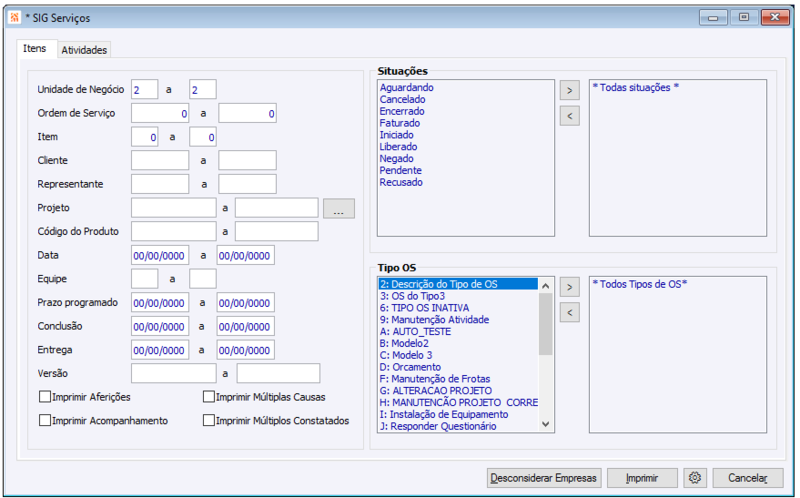Click the Imprimir button
Image resolution: width=800 pixels, height=498 pixels.
tap(642, 478)
